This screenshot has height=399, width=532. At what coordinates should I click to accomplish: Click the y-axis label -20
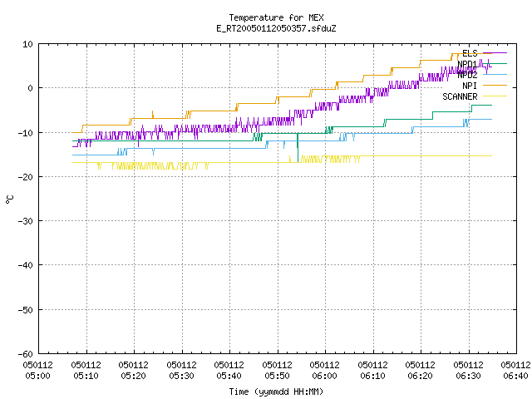[x=26, y=177]
